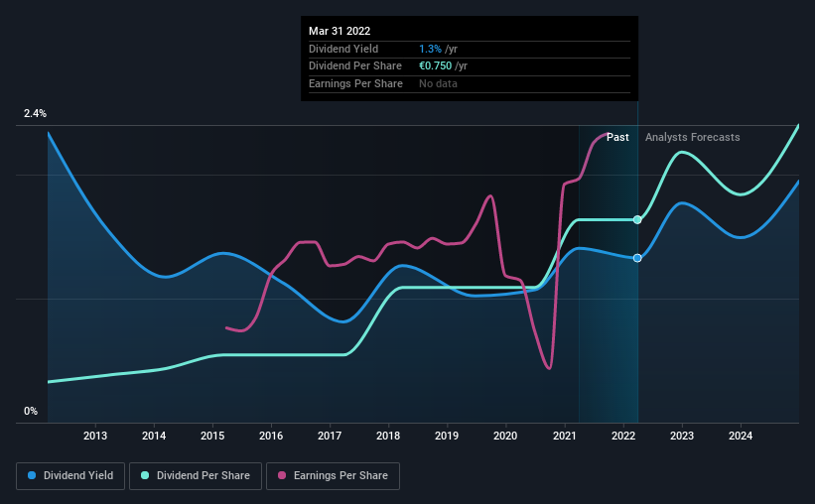
Task: Click the 0% y-axis label
Action: pyautogui.click(x=31, y=411)
